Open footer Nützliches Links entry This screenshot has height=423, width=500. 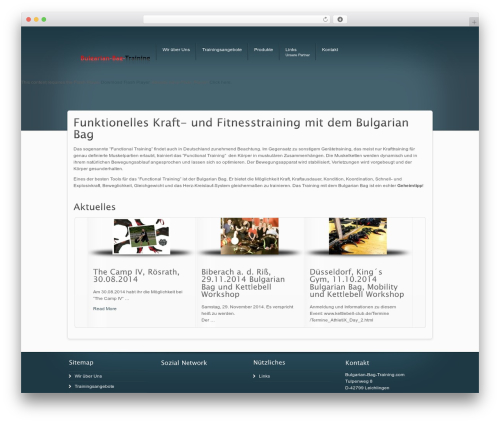[x=264, y=376]
